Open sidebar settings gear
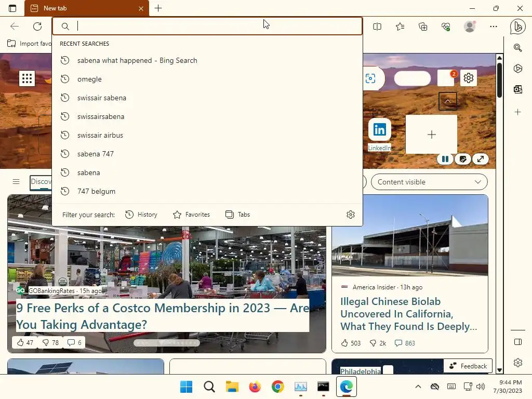The height and width of the screenshot is (399, 532). (x=518, y=362)
